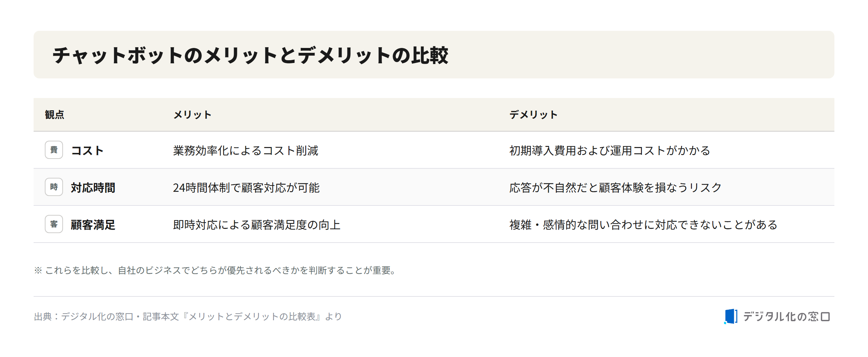
Task: Click the 時 response time icon badge
Action: click(x=54, y=187)
